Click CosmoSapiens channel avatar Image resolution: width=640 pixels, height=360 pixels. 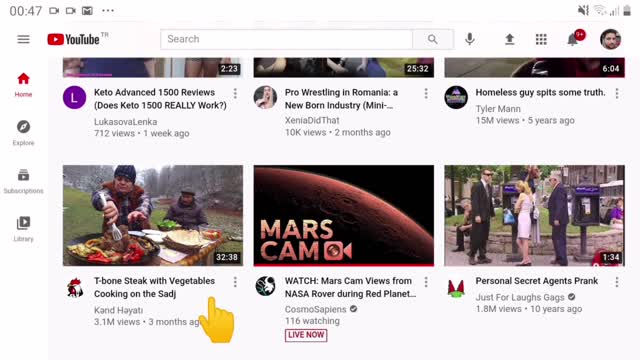pyautogui.click(x=265, y=286)
